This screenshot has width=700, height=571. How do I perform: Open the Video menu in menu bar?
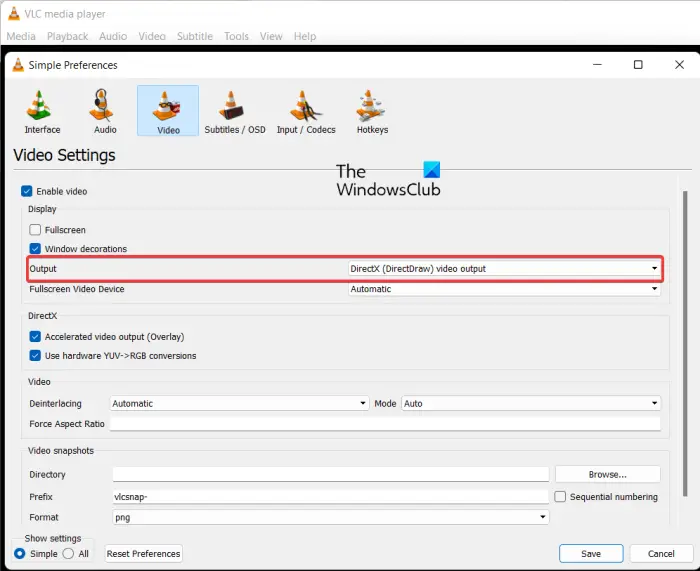tap(152, 36)
